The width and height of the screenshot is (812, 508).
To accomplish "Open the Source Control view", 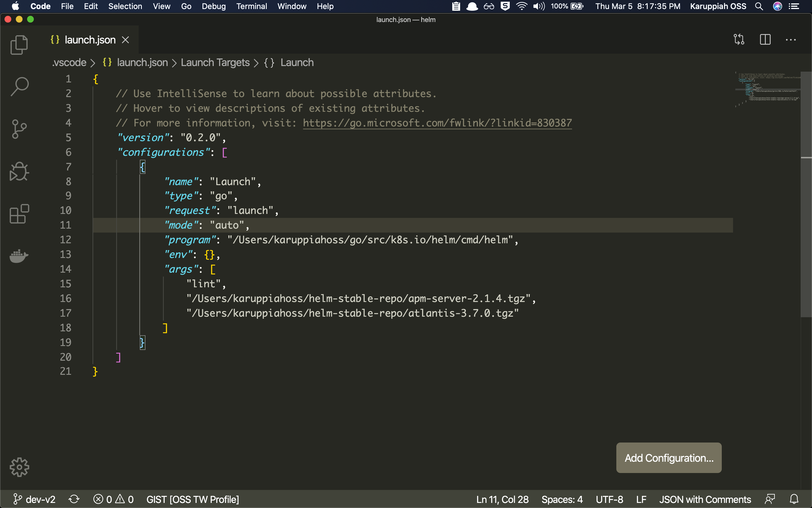I will coord(19,129).
